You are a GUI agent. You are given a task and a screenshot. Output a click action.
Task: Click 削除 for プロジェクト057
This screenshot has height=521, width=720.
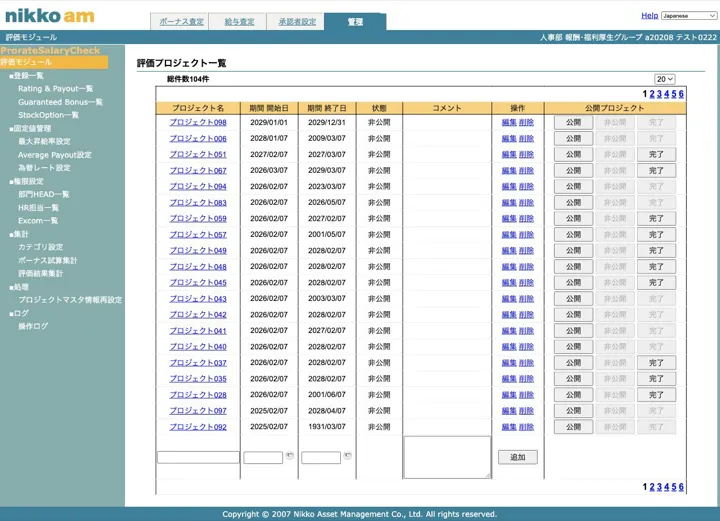(x=526, y=235)
